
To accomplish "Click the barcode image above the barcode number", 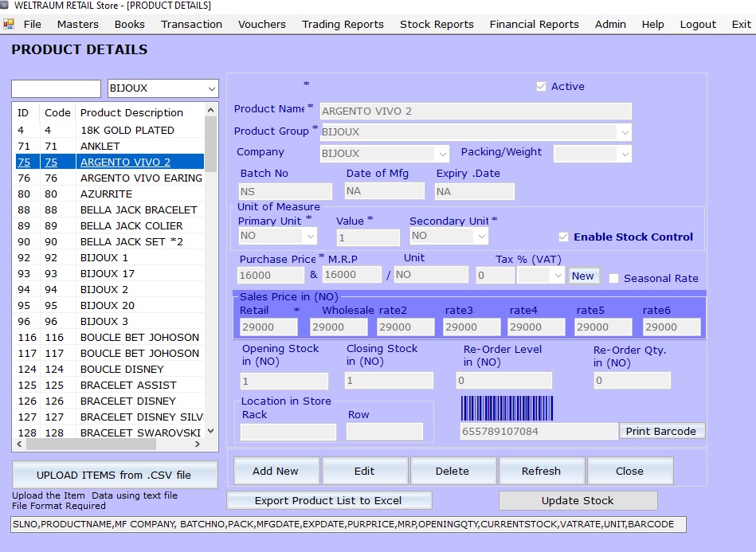I will click(x=507, y=409).
